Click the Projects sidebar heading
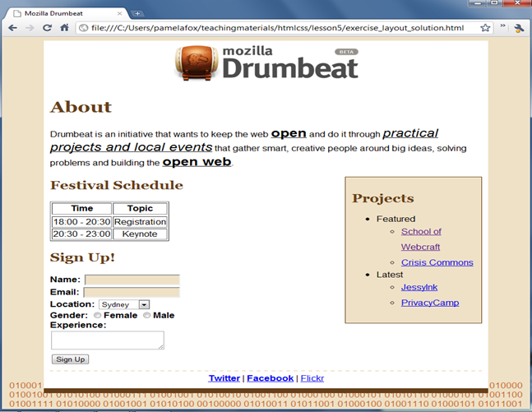This screenshot has height=412, width=532. coord(382,198)
